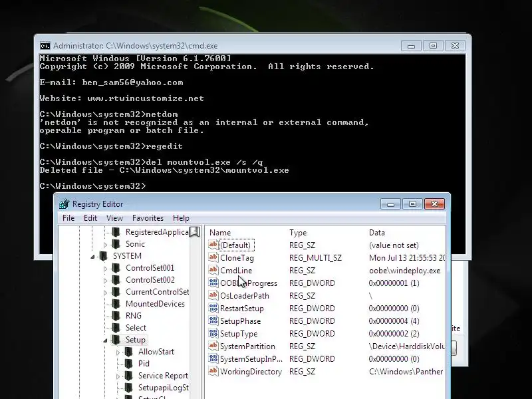Image resolution: width=532 pixels, height=399 pixels.
Task: Select the MountedDevices tree label
Action: tap(155, 304)
